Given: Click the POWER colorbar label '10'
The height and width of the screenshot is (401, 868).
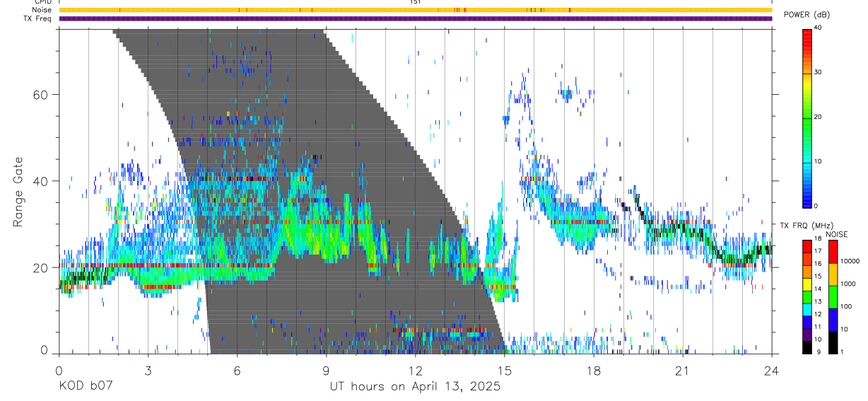Looking at the screenshot, I should [x=819, y=162].
